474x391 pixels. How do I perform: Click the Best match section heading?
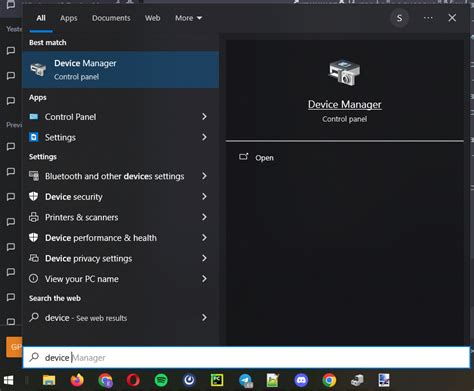[48, 43]
